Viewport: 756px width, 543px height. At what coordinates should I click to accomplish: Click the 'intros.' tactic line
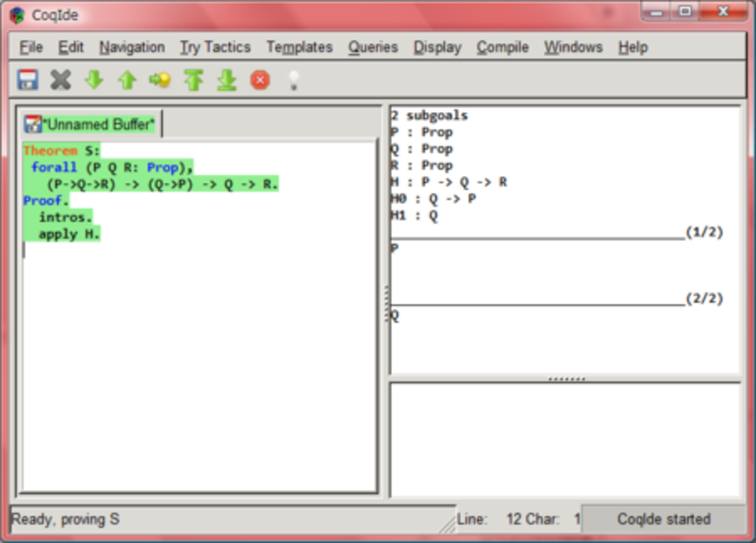click(x=65, y=218)
